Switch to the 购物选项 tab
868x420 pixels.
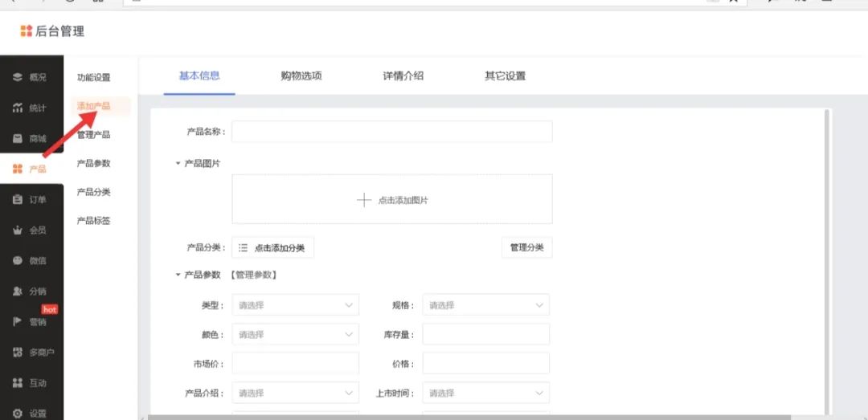point(301,76)
